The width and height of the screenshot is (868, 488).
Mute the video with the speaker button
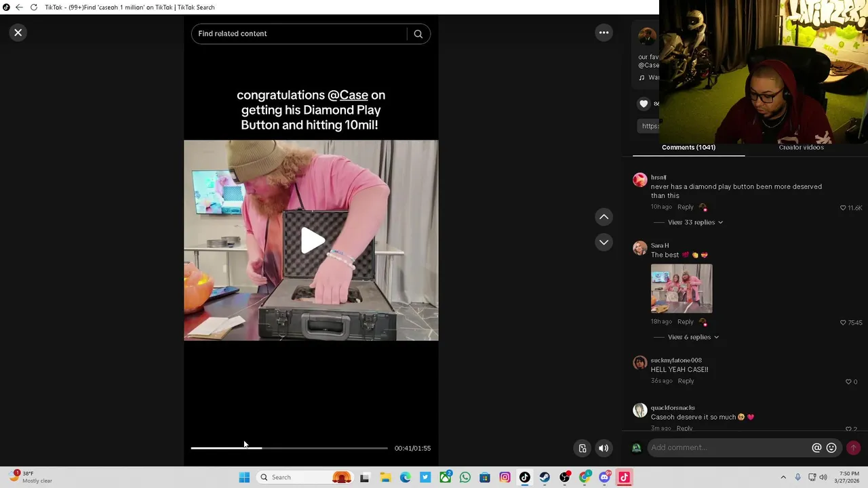[x=604, y=448]
